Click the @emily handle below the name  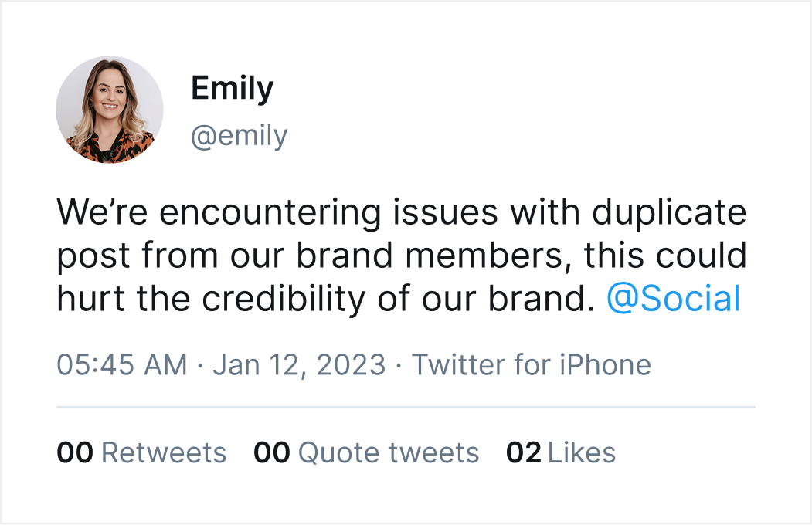[x=239, y=136]
